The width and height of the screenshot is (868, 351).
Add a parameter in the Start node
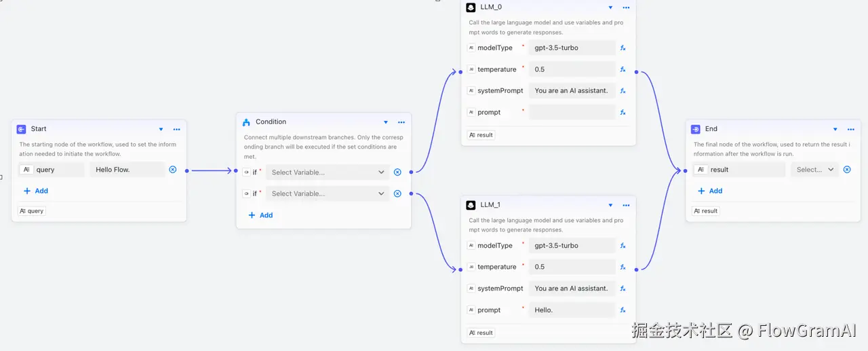[36, 191]
